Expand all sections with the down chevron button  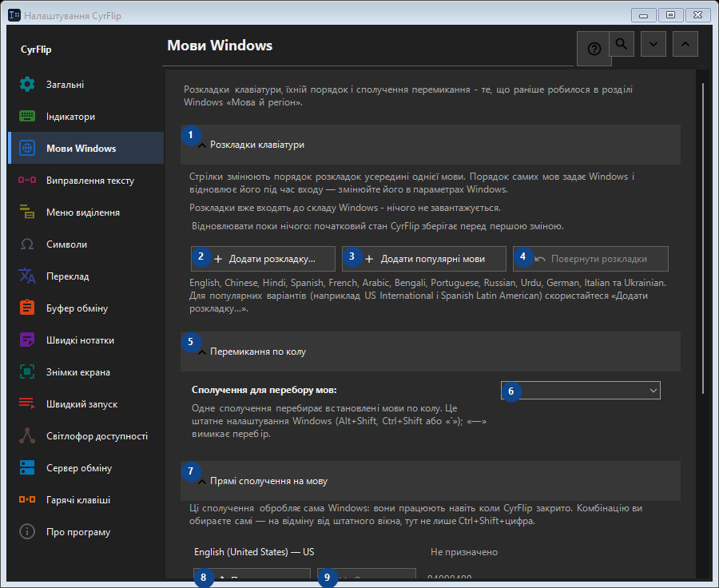(x=653, y=44)
